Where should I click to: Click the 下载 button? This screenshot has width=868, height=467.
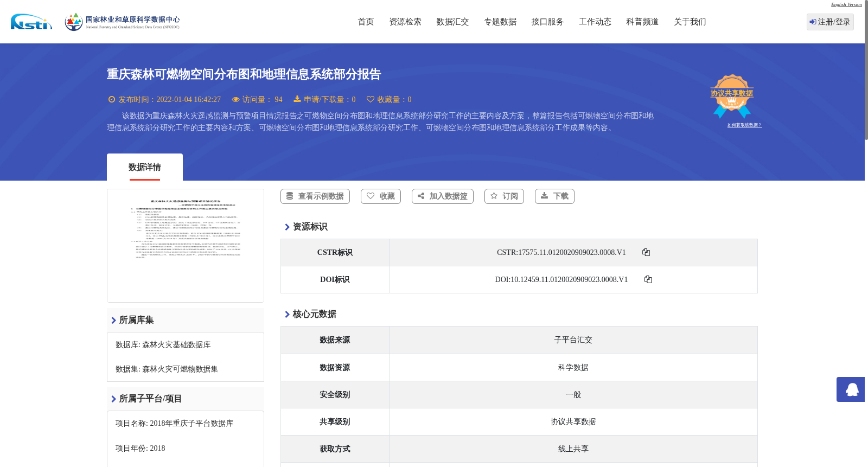tap(554, 196)
